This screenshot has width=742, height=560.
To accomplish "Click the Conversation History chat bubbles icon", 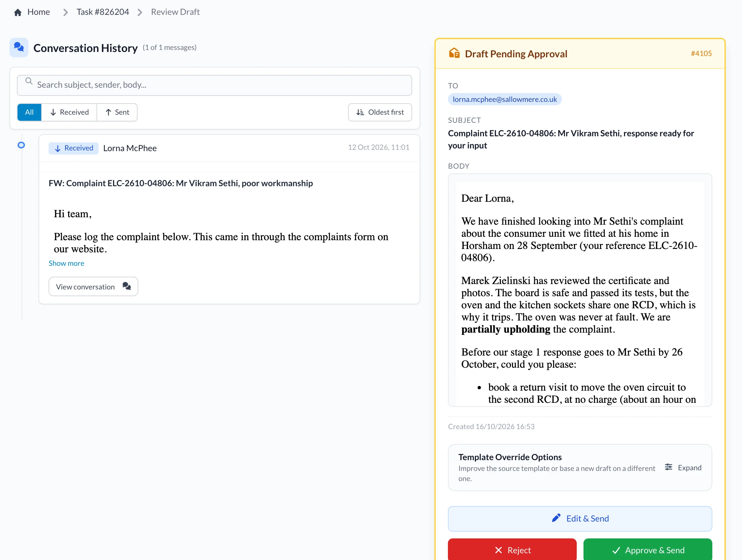I will (19, 47).
